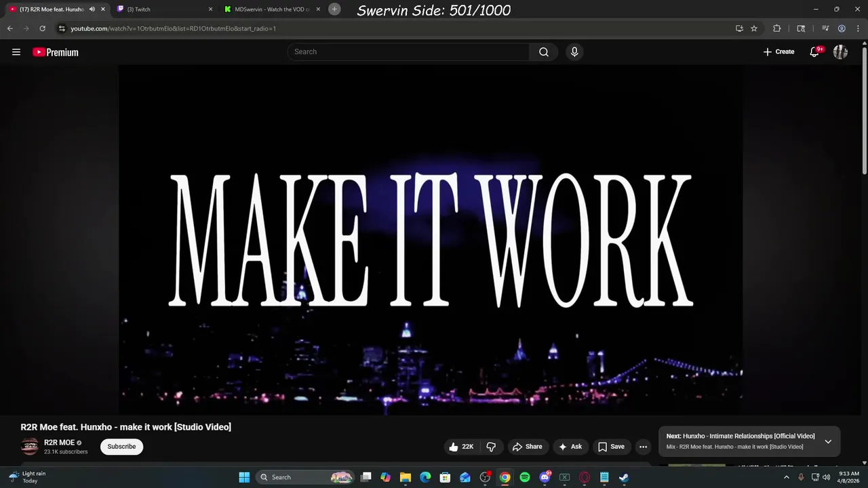The image size is (868, 488).
Task: Like the video with 22K likes
Action: [x=461, y=447]
